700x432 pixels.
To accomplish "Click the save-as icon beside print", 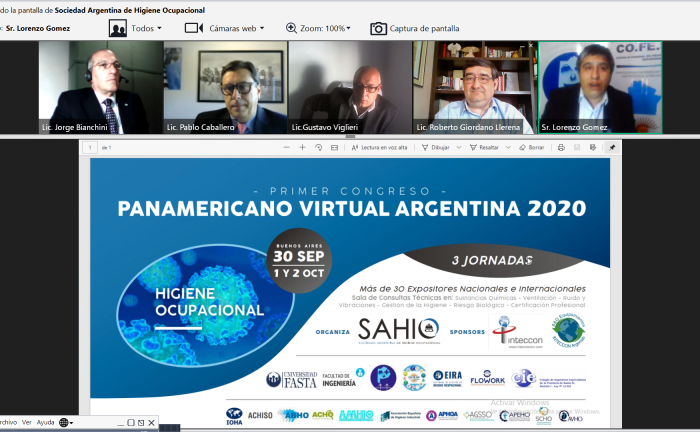I will point(593,148).
